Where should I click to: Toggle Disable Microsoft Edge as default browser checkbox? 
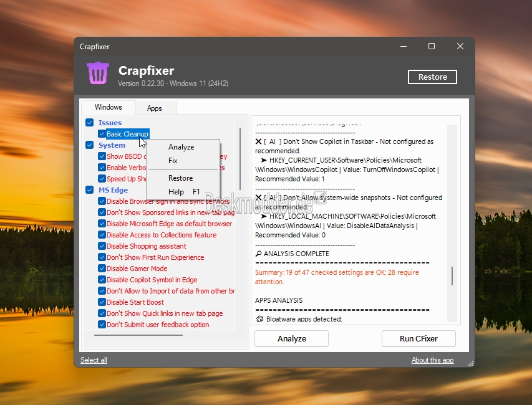tap(102, 224)
